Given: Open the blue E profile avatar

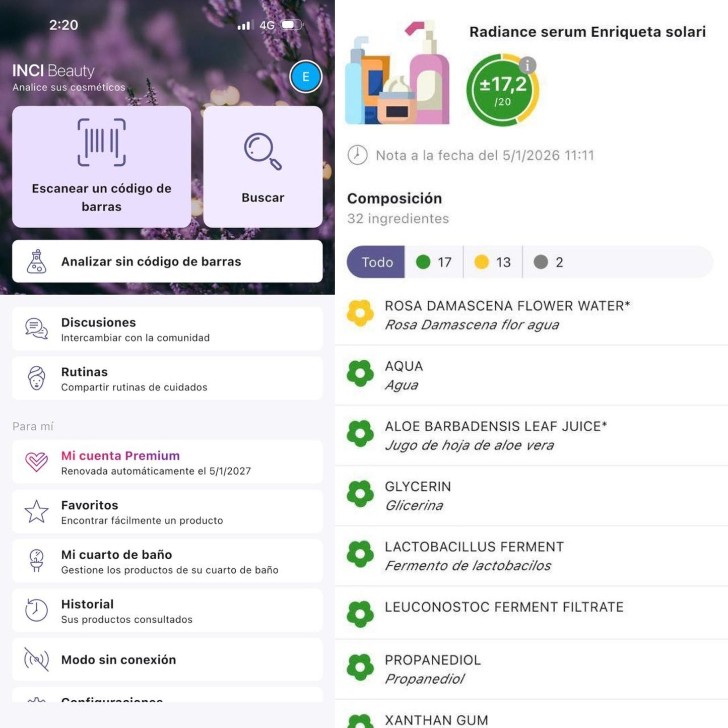Looking at the screenshot, I should [306, 77].
